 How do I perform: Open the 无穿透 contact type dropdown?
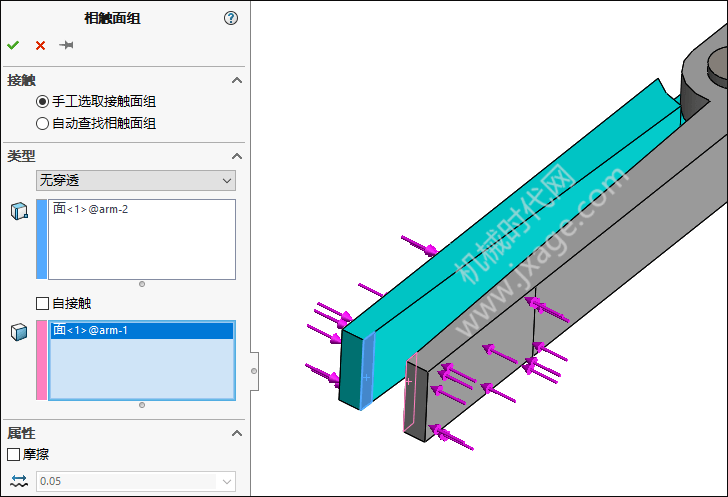pos(136,180)
